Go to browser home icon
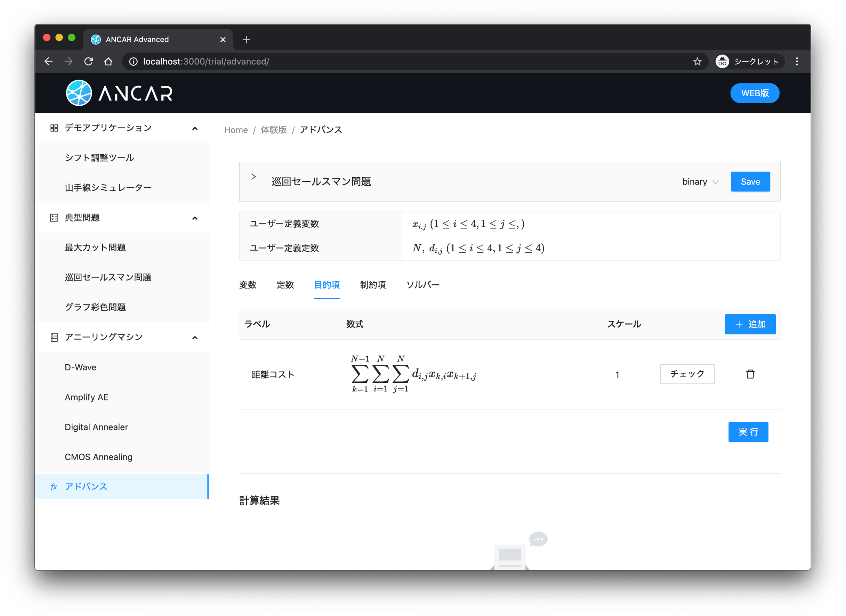This screenshot has height=616, width=846. pos(108,62)
